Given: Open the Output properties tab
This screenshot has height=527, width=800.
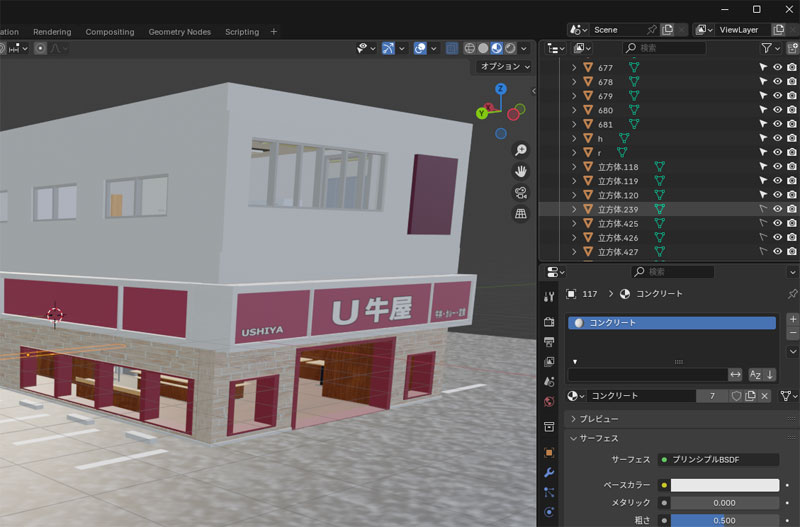Looking at the screenshot, I should tap(549, 342).
